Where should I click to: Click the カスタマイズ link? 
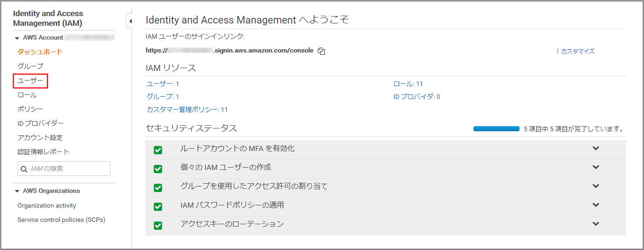pos(578,52)
